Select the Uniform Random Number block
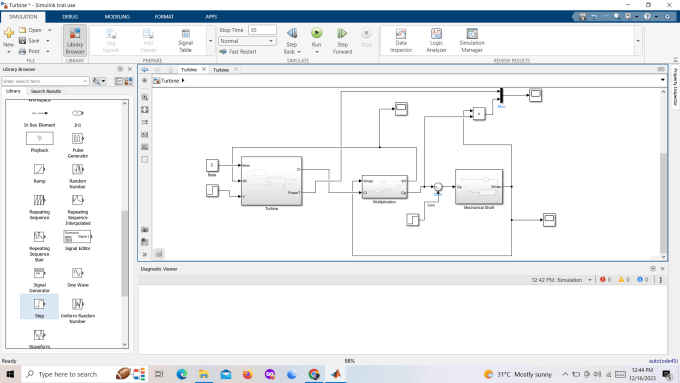This screenshot has width=680, height=383. pos(78,310)
